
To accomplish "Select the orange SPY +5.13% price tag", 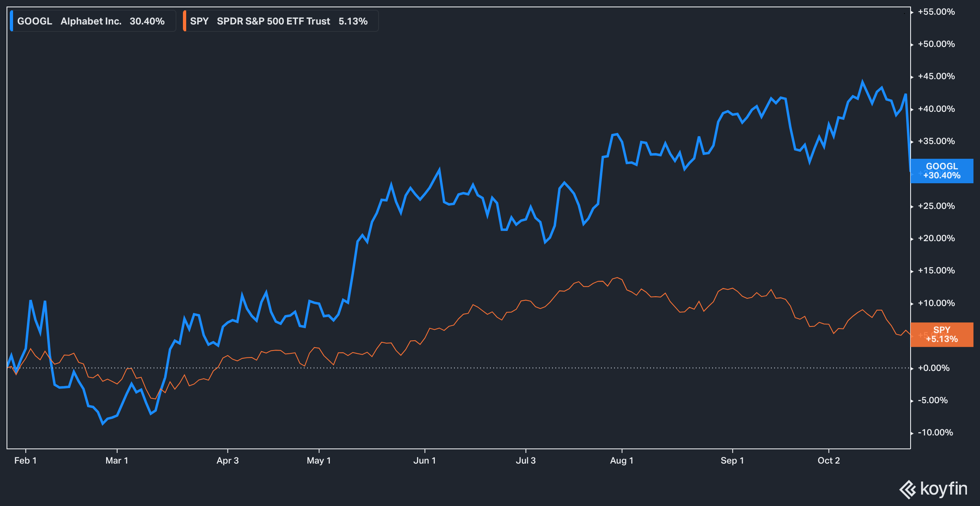I will 942,335.
